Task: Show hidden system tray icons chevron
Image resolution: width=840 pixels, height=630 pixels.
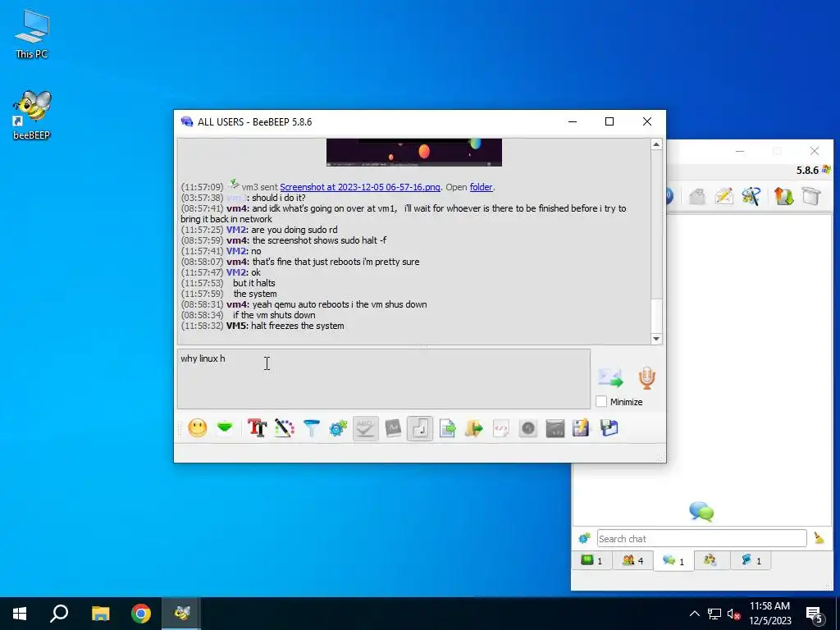Action: pos(694,614)
